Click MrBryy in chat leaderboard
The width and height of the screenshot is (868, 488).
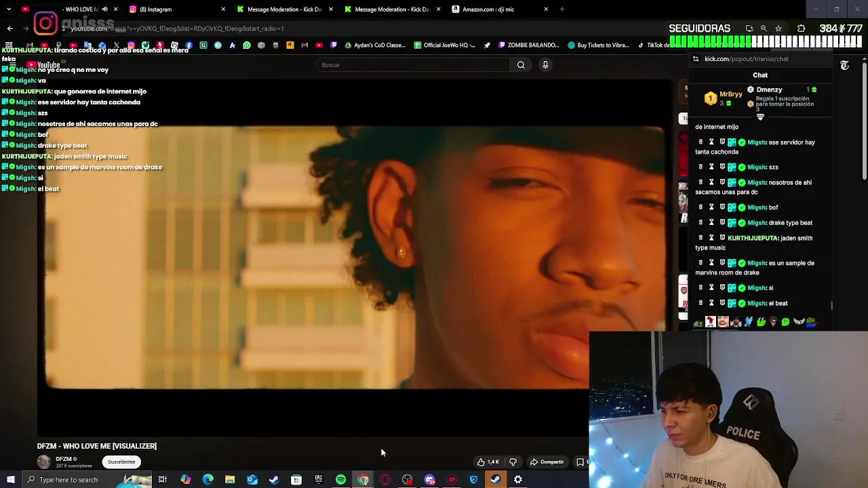click(731, 94)
